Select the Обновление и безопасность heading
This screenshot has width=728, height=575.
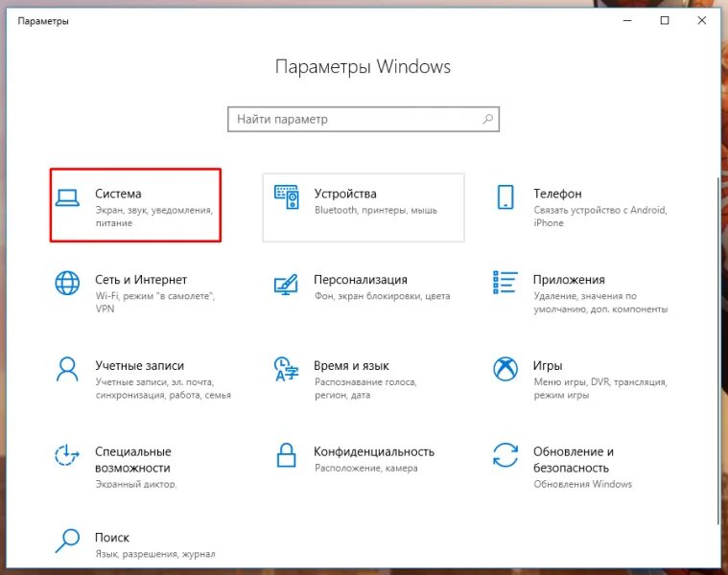point(574,460)
